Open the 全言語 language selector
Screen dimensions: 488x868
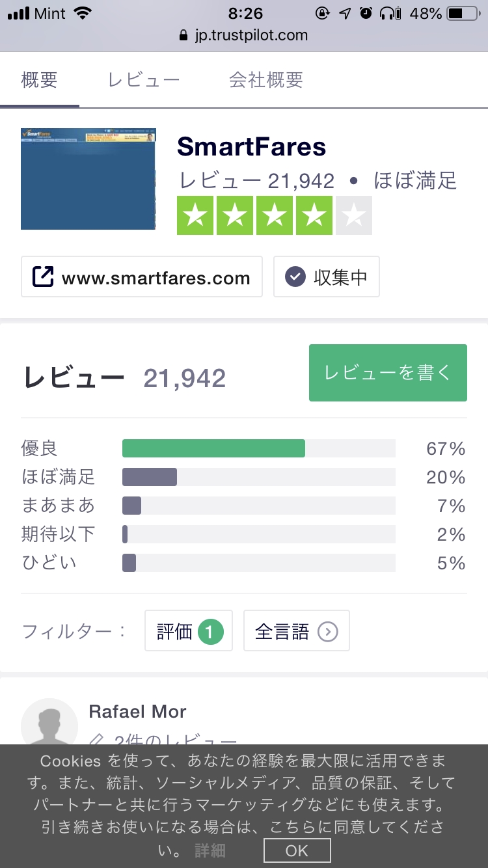[296, 631]
